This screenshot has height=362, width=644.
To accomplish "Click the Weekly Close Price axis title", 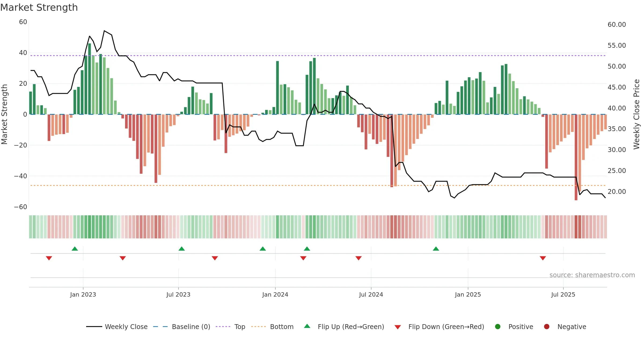I will point(636,114).
